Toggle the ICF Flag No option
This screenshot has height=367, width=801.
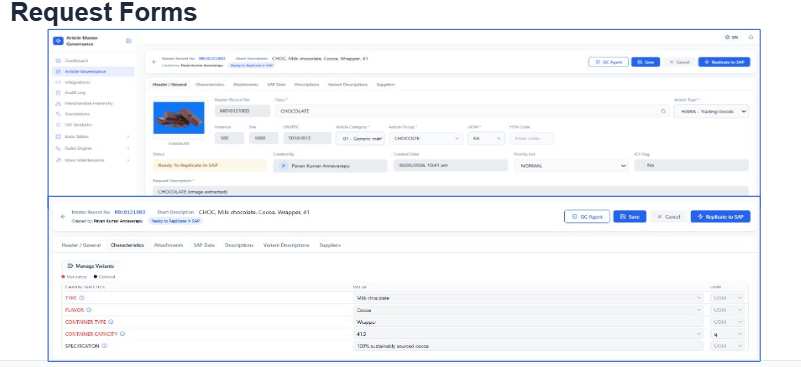(x=642, y=166)
